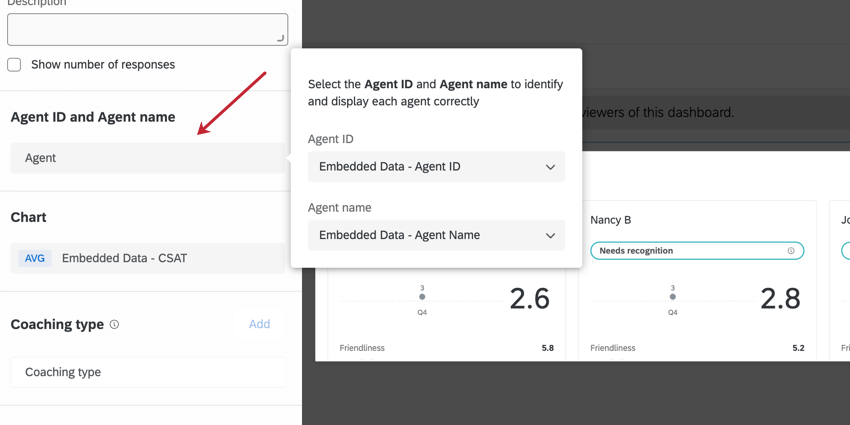The width and height of the screenshot is (850, 425).
Task: Click the clock icon in Needs recognition badge
Action: [790, 251]
